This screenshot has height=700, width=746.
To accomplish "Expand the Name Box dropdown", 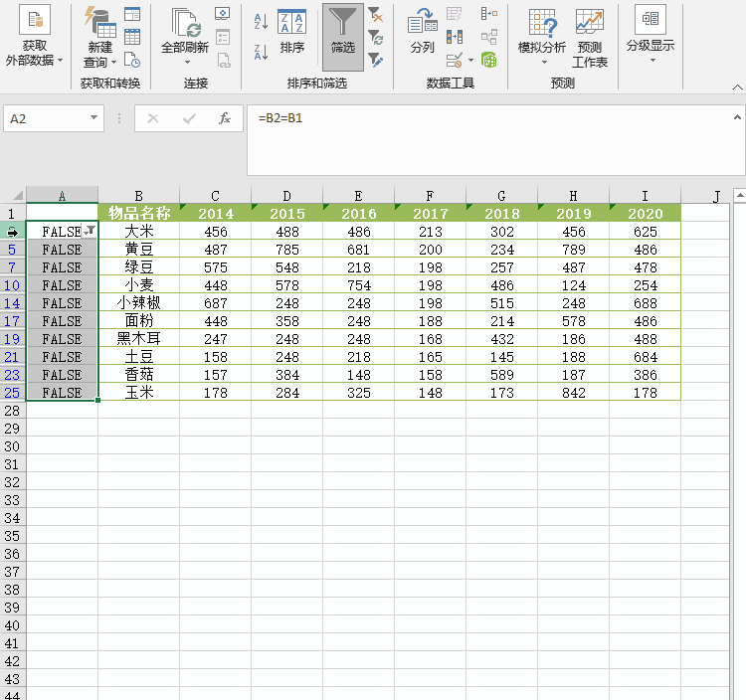I will tap(93, 118).
